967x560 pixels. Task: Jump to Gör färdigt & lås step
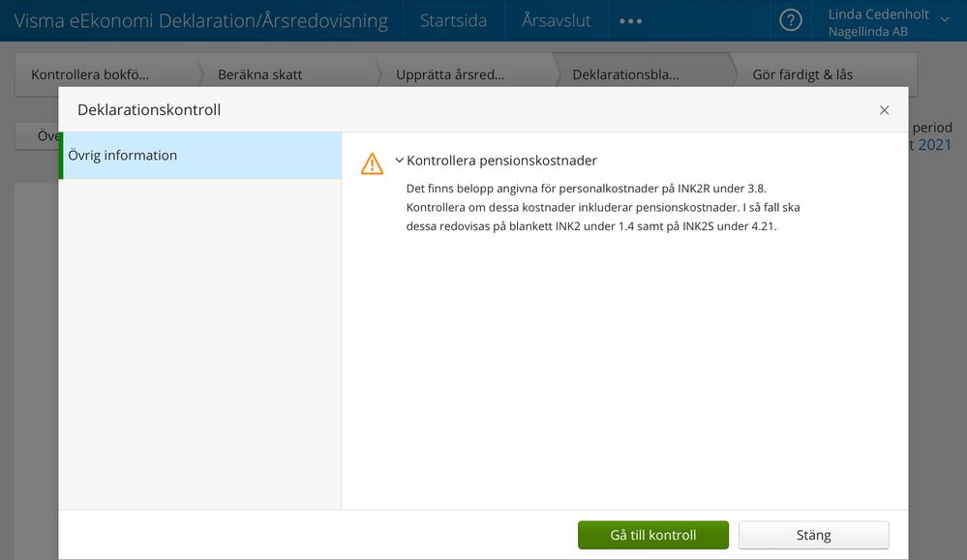(802, 74)
